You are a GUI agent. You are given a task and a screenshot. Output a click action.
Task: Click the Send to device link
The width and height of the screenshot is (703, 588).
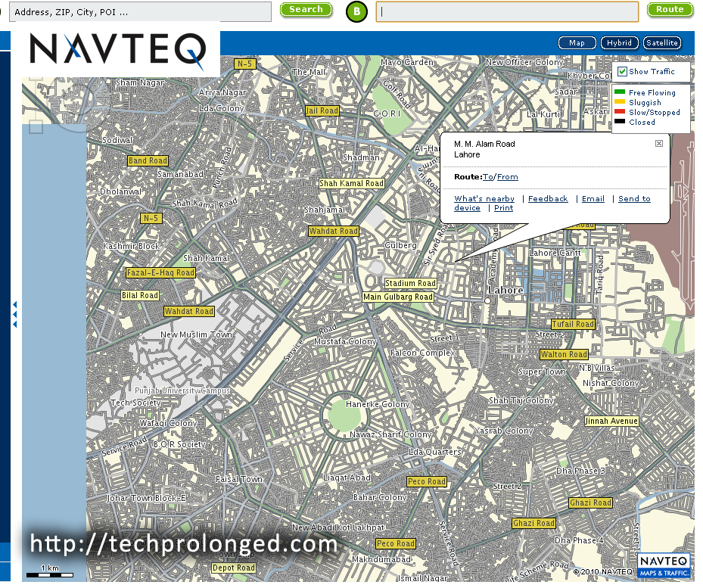click(x=634, y=198)
